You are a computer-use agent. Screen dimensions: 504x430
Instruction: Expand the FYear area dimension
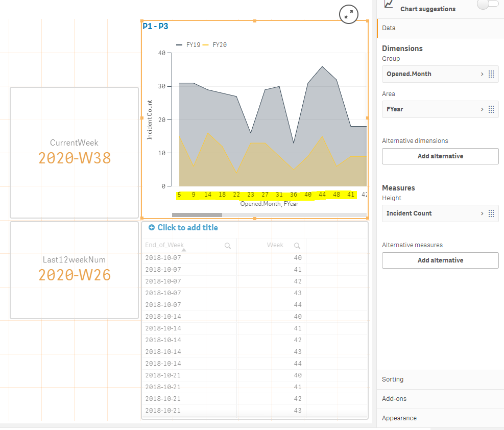[x=482, y=109]
